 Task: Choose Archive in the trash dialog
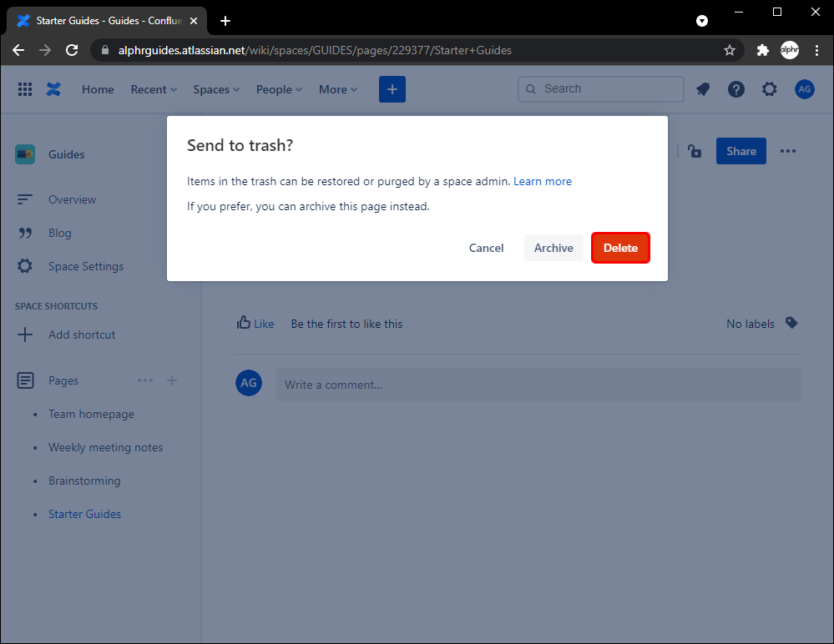pos(553,248)
